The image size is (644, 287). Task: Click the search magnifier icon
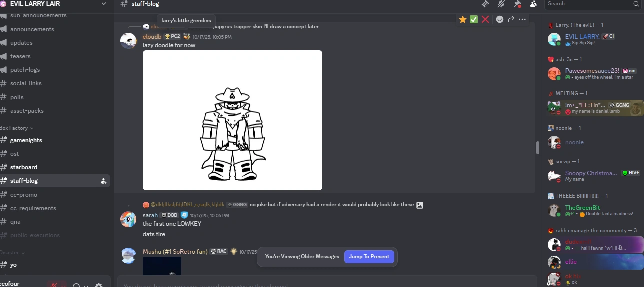(x=636, y=4)
